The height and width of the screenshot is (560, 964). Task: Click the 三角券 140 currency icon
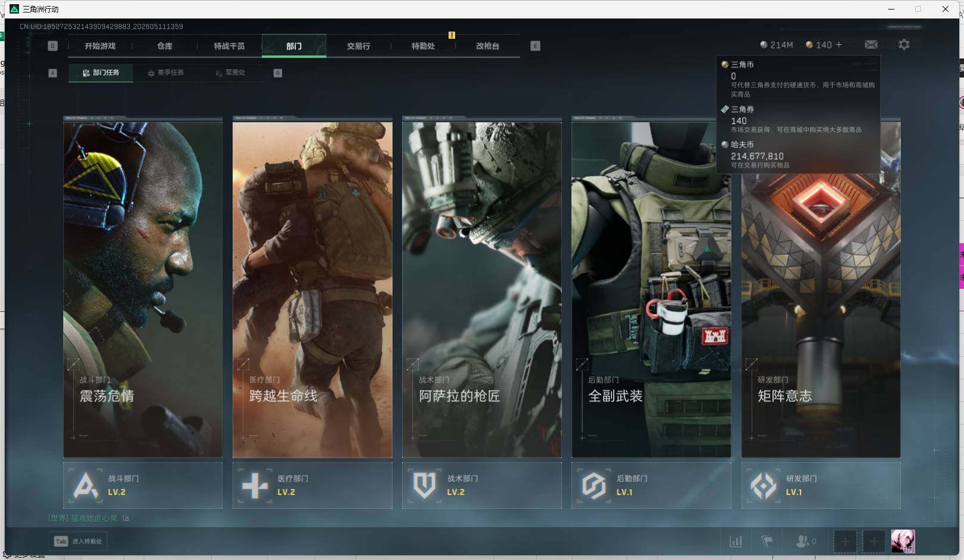coord(809,45)
